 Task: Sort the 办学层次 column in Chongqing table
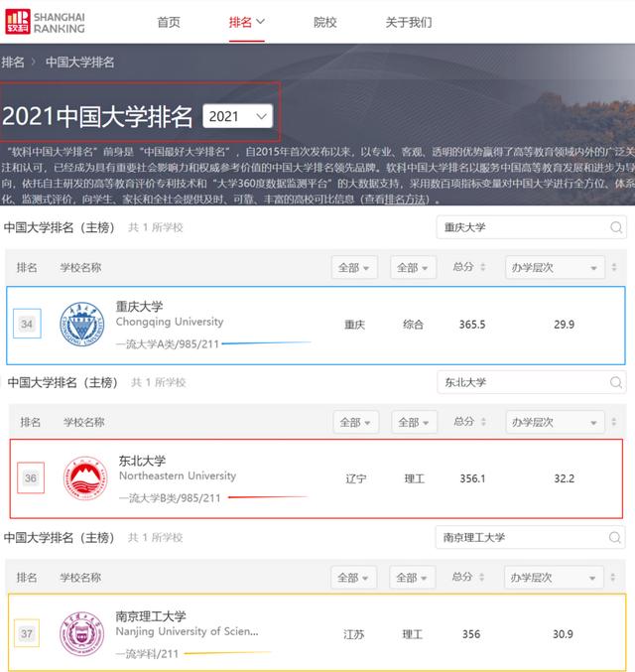pos(614,267)
